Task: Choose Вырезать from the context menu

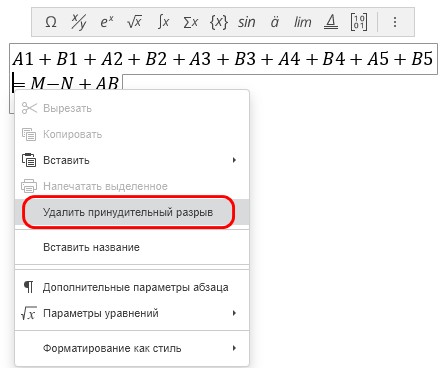Action: point(132,108)
